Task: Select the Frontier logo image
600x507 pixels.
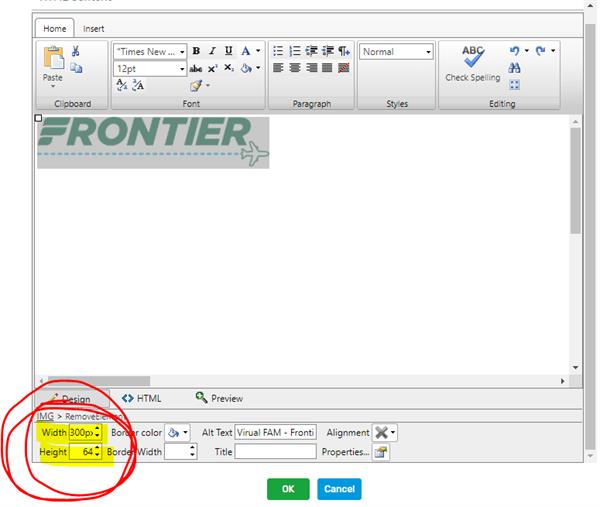Action: coord(153,142)
